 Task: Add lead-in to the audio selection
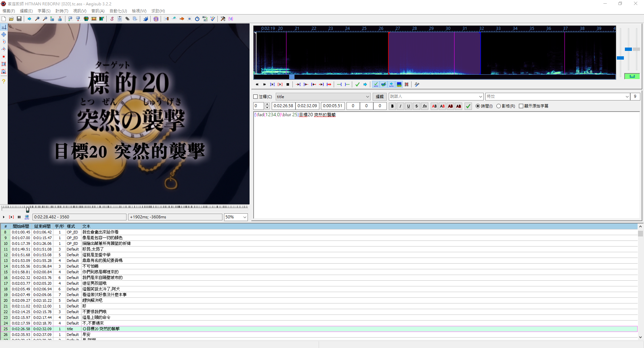(339, 84)
